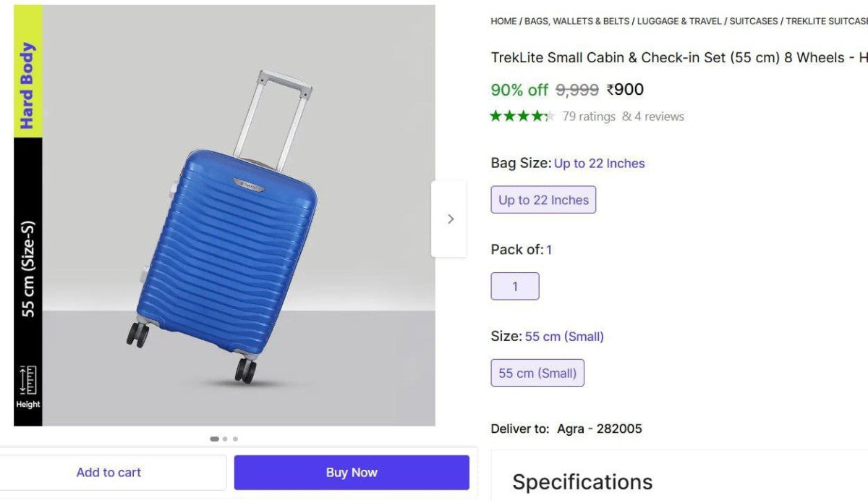Open the 'LUGGAGE & TRAVEL' breadcrumb
868x501 pixels.
[678, 21]
